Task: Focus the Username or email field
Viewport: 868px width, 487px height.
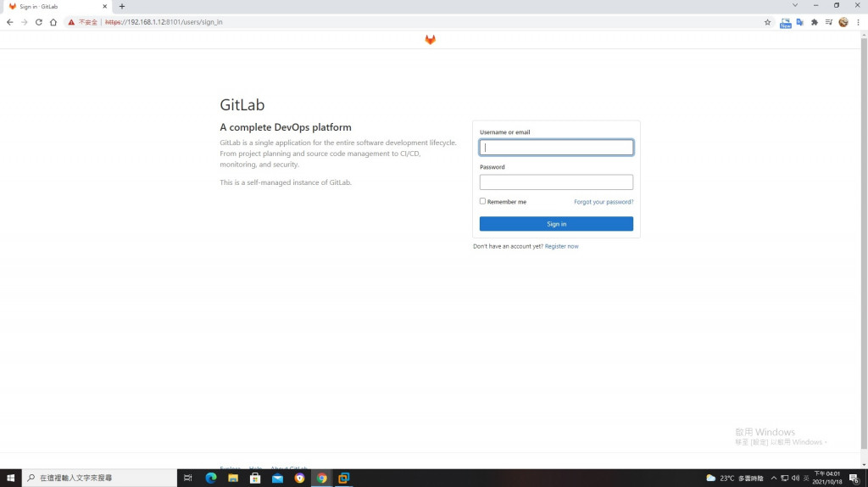Action: (556, 148)
